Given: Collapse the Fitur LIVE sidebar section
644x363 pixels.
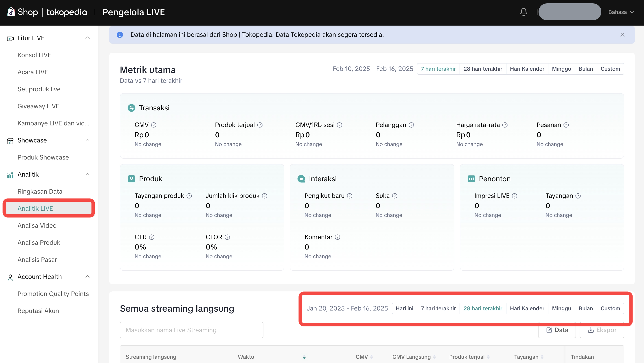Looking at the screenshot, I should (88, 38).
